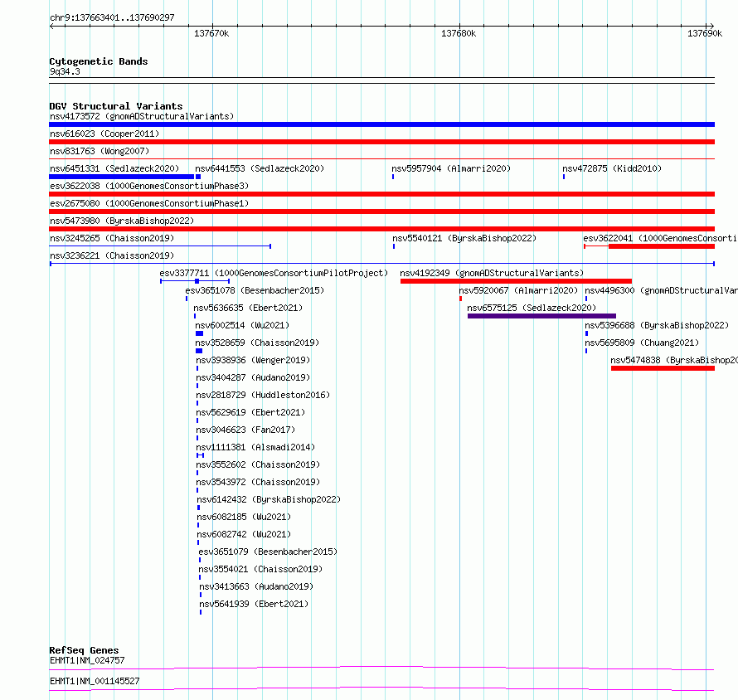Click nsv4192349 (gnomADStructuralVariants) label
The height and width of the screenshot is (700, 738).
[x=492, y=273]
